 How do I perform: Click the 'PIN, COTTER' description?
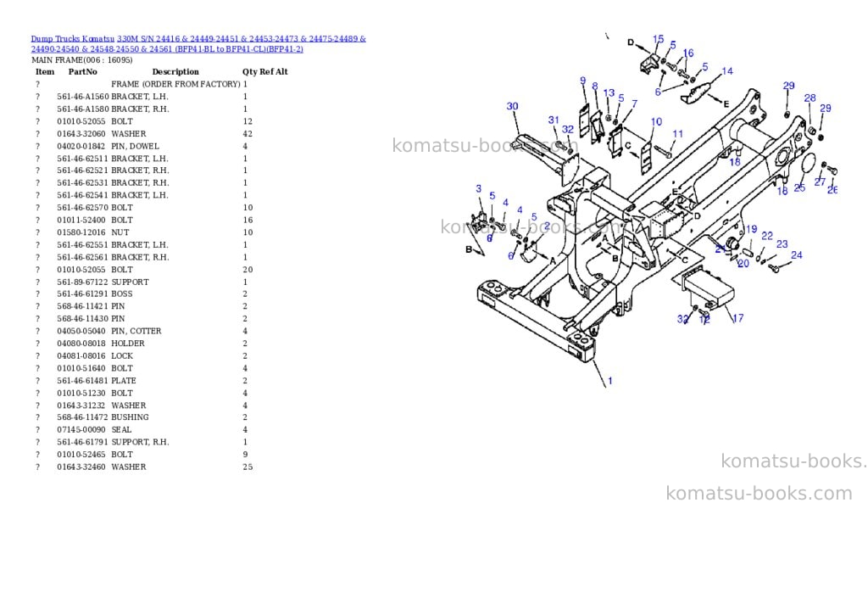(136, 332)
